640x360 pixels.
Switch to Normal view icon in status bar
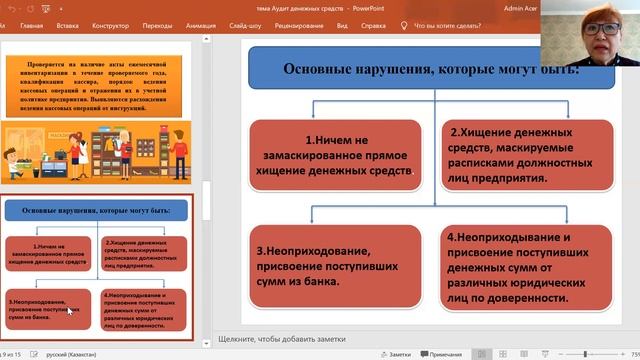tap(482, 354)
